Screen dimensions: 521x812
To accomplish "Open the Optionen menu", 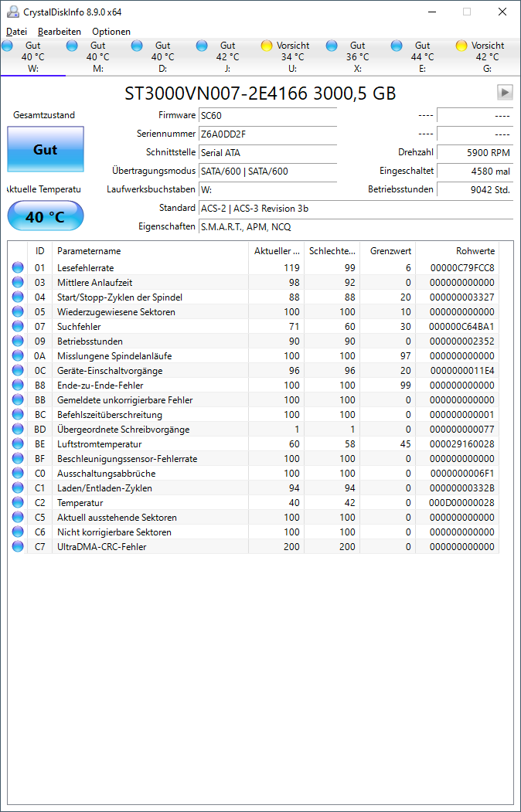I will click(111, 32).
